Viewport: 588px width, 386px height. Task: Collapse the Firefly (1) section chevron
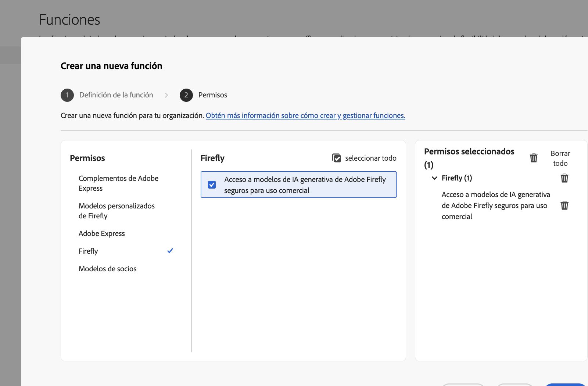(x=434, y=178)
